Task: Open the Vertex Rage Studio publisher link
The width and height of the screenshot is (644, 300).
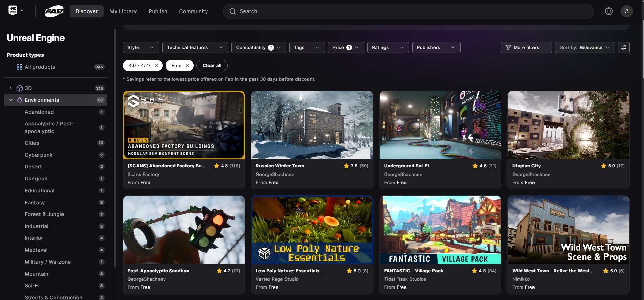Action: (277, 279)
